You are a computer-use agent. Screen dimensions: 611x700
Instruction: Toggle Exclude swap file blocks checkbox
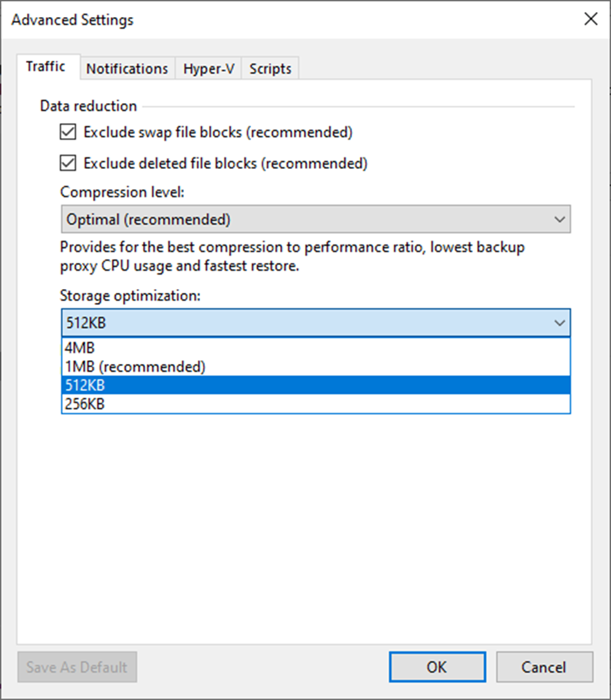coord(67,133)
